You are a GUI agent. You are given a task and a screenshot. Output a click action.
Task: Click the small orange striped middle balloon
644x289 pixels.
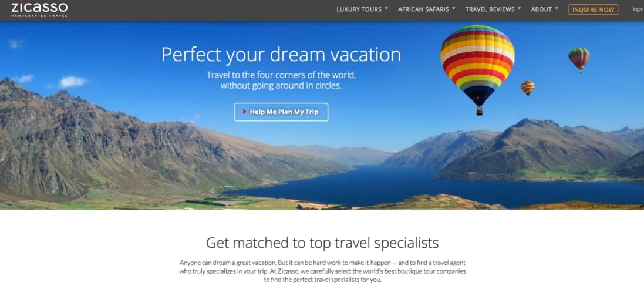527,88
